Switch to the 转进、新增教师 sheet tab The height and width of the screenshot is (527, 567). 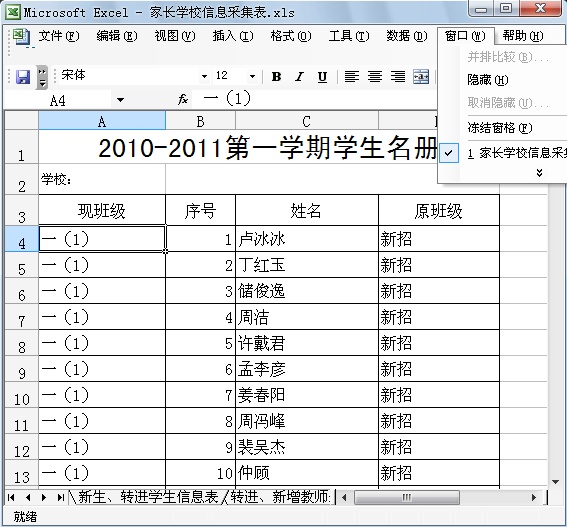point(280,497)
